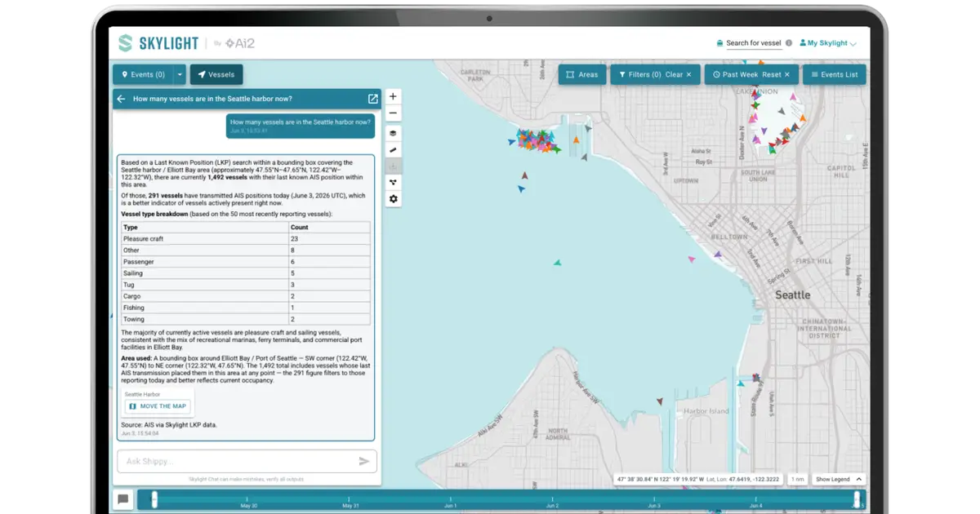Grab the timeline start handle
Viewport: 980px width, 514px height.
[x=154, y=498]
